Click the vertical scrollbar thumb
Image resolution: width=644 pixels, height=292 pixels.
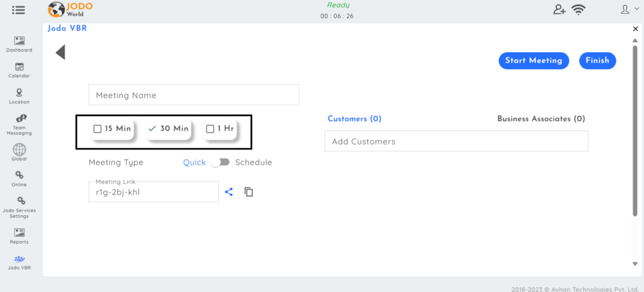635,131
